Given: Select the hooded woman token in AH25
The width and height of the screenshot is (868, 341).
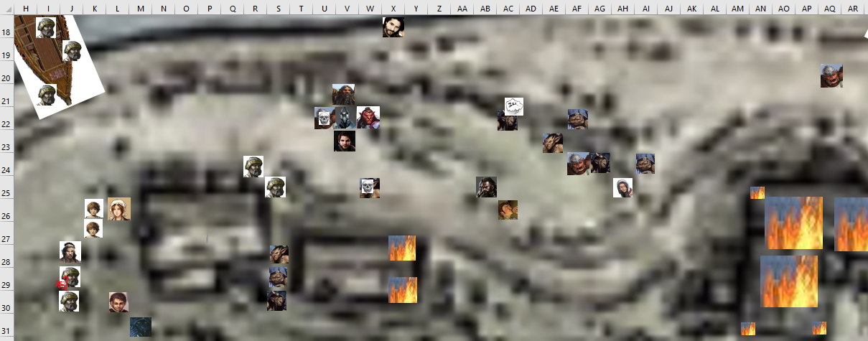Looking at the screenshot, I should 623,188.
